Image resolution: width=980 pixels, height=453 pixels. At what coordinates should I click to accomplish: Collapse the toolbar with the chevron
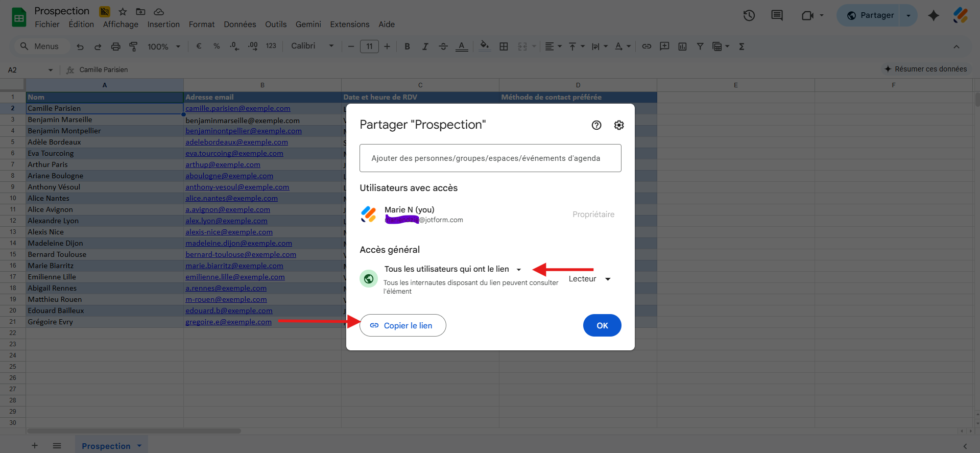957,46
